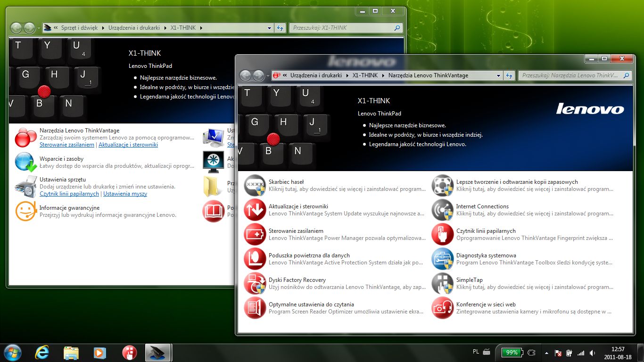Open Narzędzia Lenovo ThinkVantage red spheres icon

tap(25, 137)
